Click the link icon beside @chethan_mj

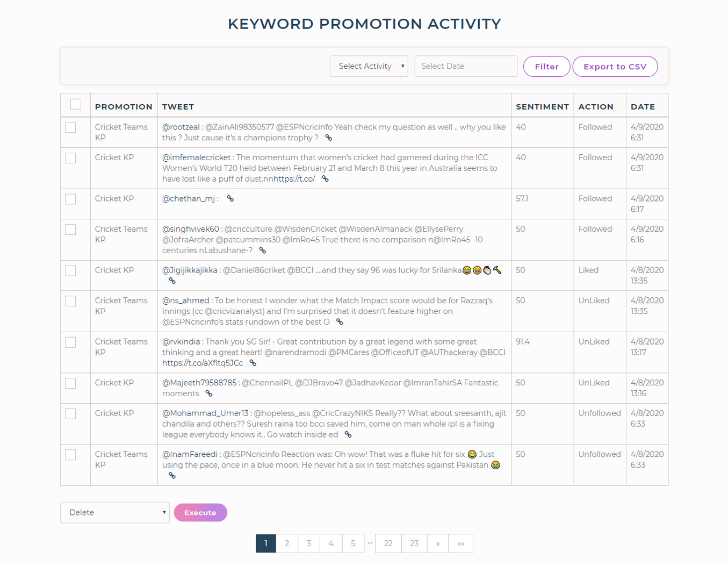[230, 198]
